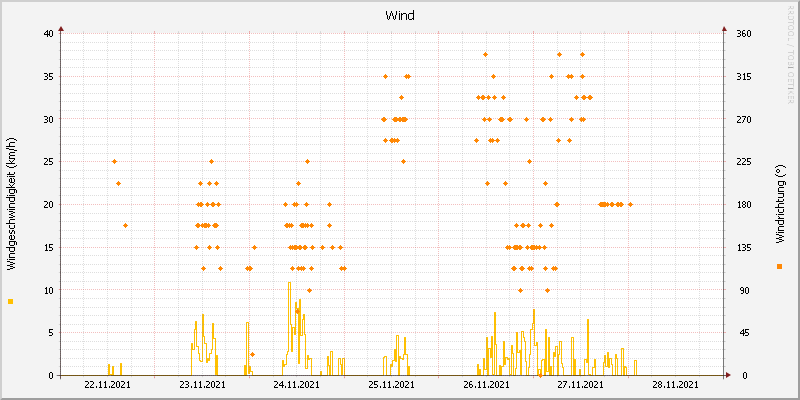Screen dimensions: 800x400
Task: Click the date label 23.11.2021
Action: pyautogui.click(x=203, y=384)
